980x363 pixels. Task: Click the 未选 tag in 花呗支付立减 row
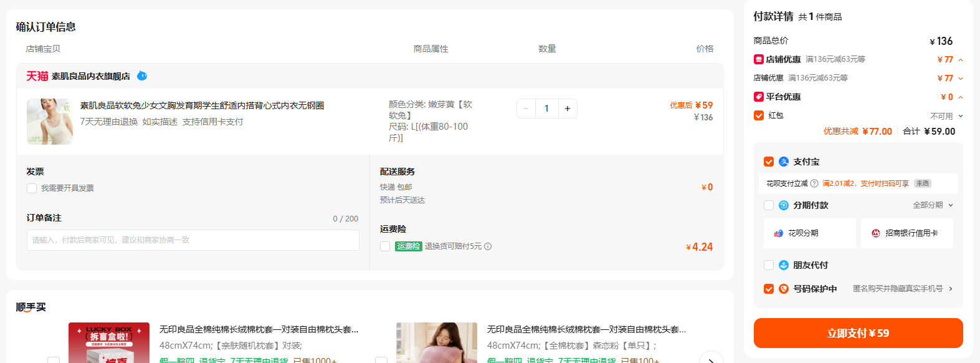(923, 183)
